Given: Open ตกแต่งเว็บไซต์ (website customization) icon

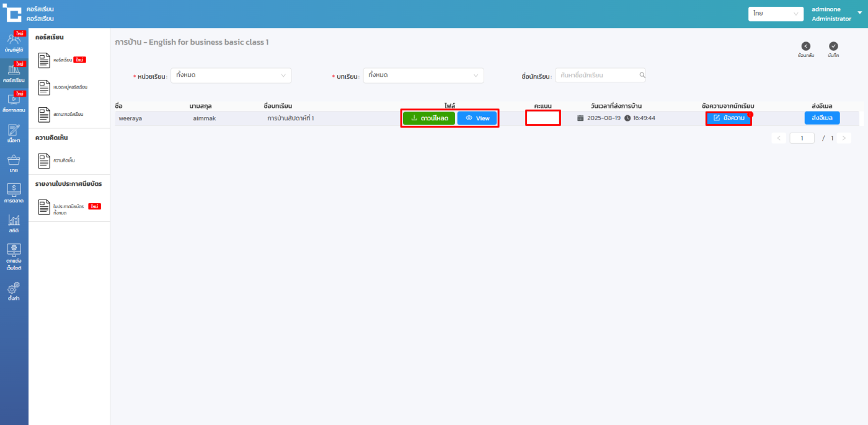Looking at the screenshot, I should (x=14, y=256).
